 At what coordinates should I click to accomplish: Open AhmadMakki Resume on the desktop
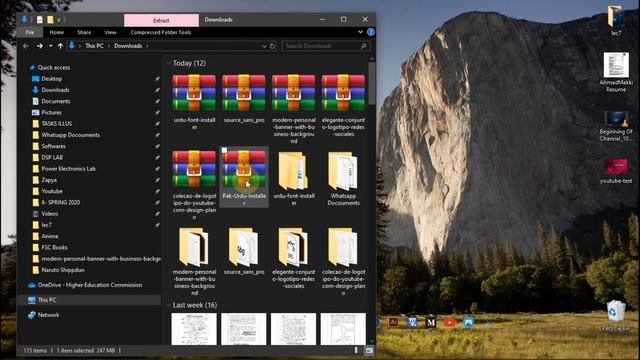616,72
